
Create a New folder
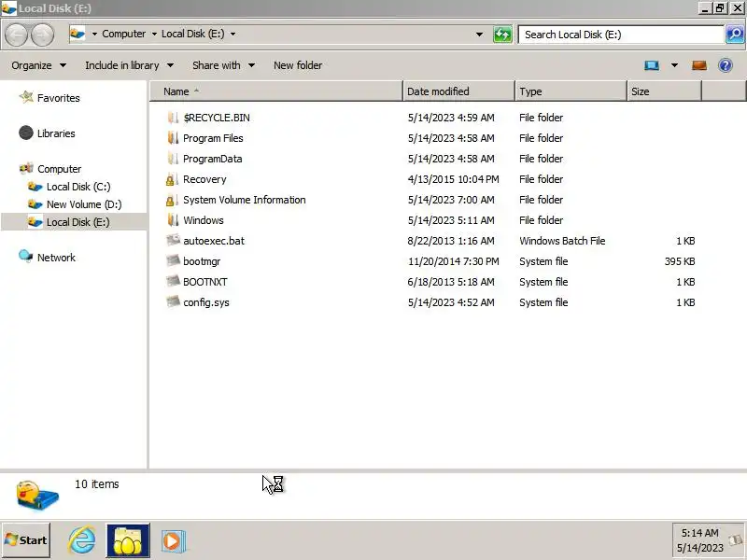pos(298,65)
